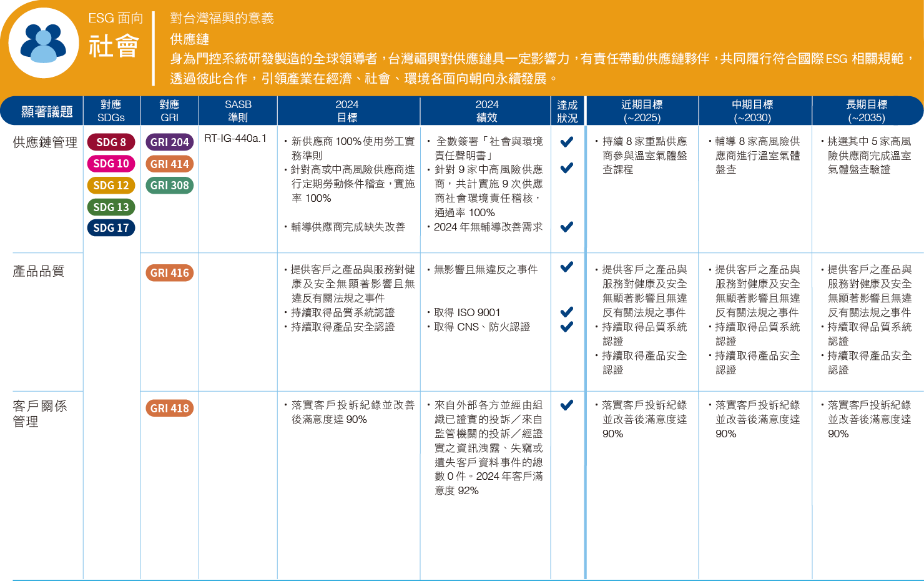Click the GRI 418 badge

click(169, 409)
